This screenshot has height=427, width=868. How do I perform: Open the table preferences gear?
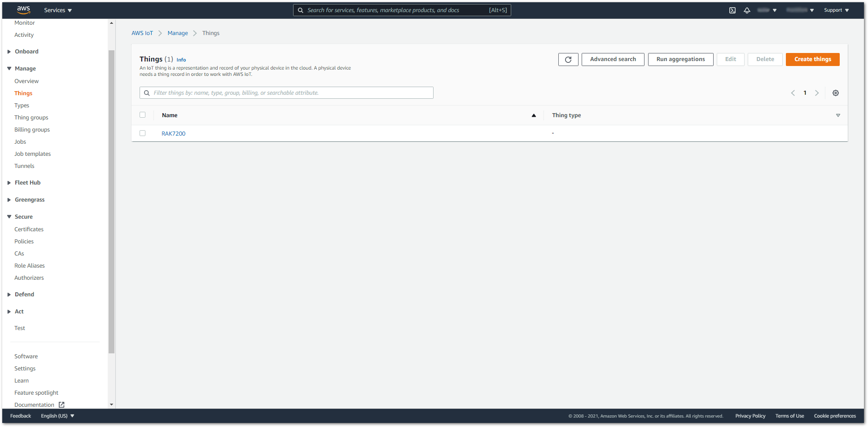[x=836, y=93]
